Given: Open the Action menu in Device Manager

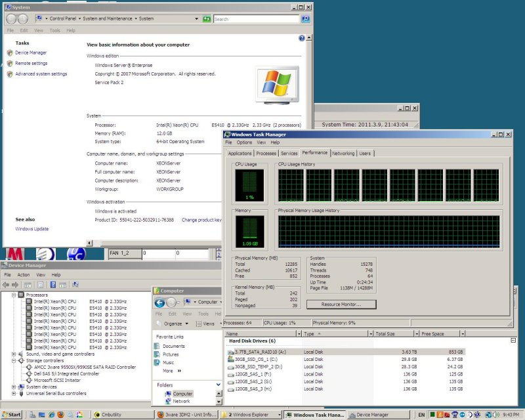Looking at the screenshot, I should pyautogui.click(x=24, y=275).
